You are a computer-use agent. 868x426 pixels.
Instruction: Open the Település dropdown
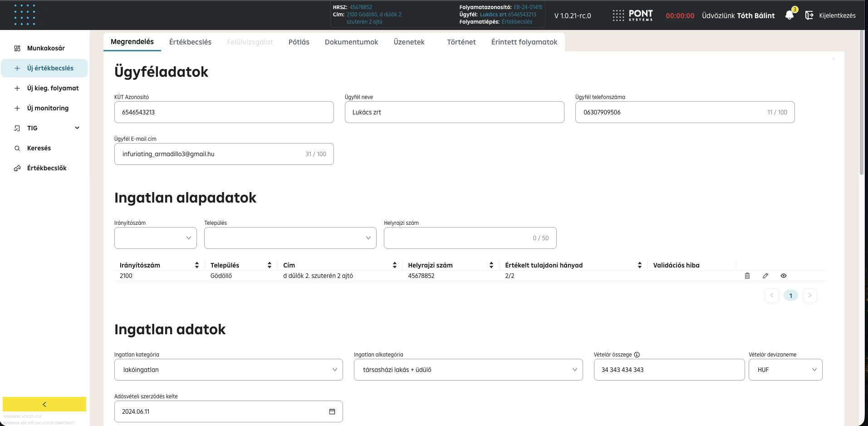click(x=290, y=238)
